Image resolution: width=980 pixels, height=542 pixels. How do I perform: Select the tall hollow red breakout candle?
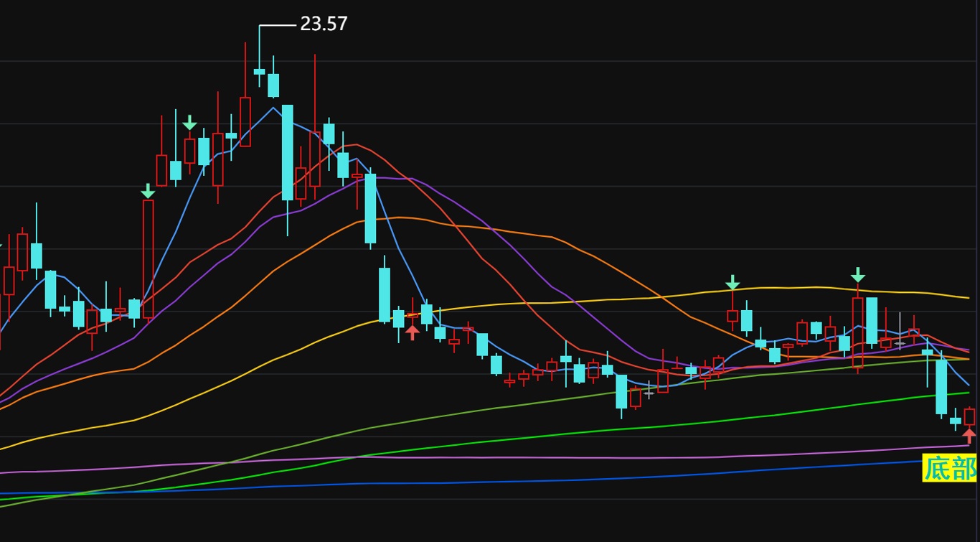pos(148,259)
